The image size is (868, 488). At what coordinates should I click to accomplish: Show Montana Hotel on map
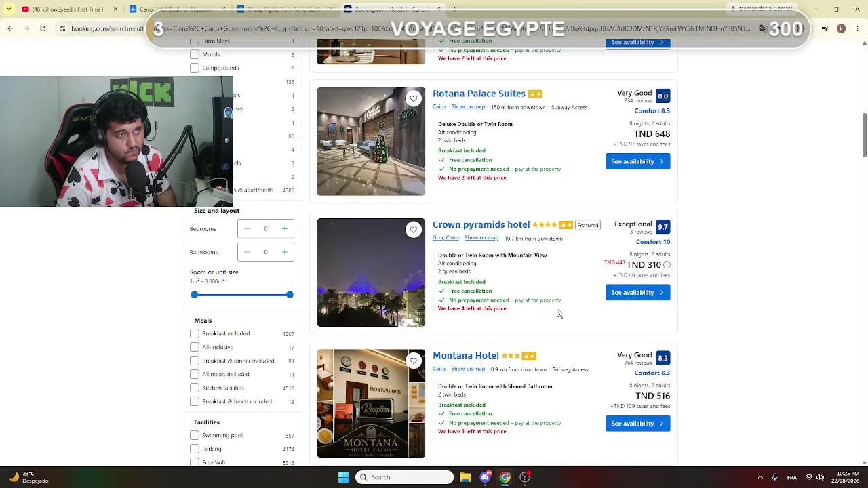click(x=468, y=369)
